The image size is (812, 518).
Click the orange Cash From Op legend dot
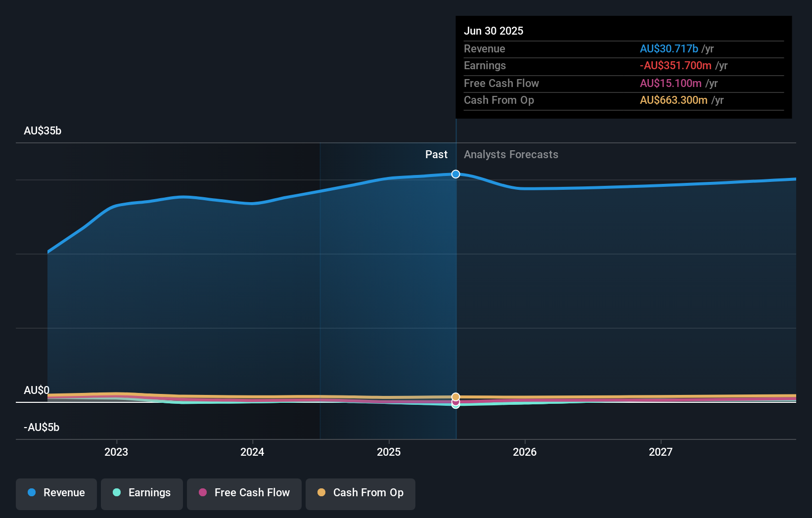click(322, 493)
